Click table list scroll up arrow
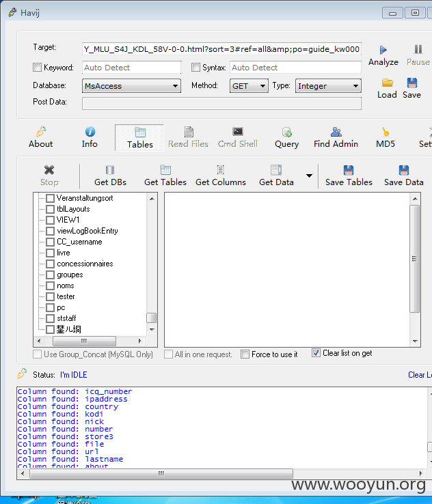Image resolution: width=432 pixels, height=504 pixels. (152, 199)
